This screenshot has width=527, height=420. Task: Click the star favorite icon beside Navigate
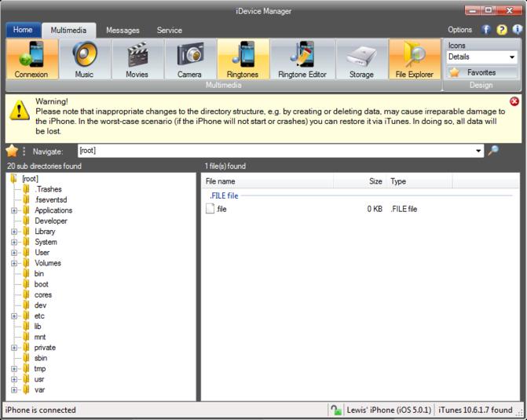12,152
